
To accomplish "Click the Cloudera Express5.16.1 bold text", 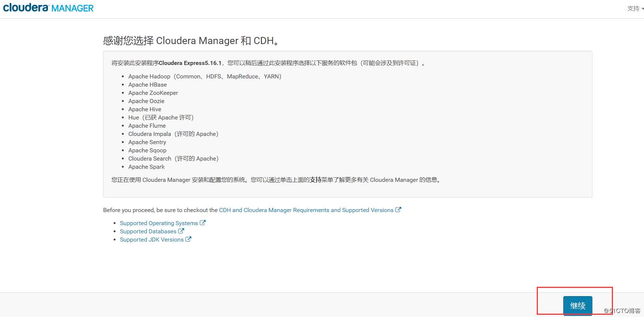I will (190, 63).
